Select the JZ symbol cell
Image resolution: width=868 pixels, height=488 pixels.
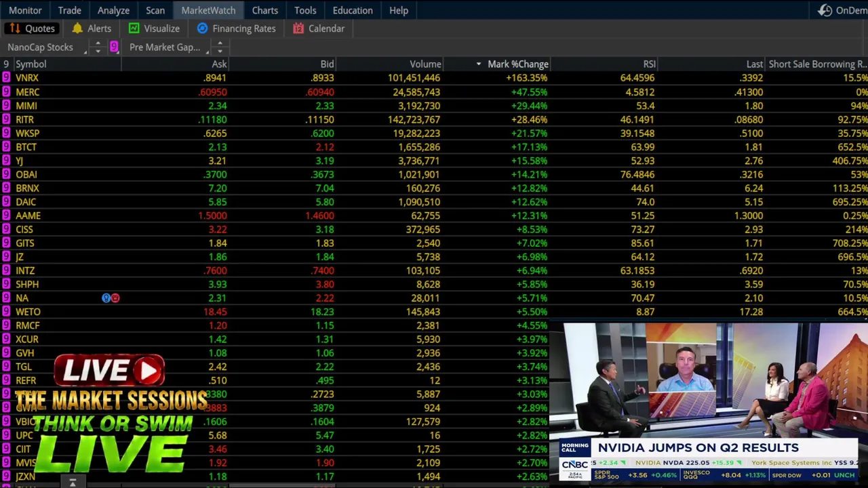[20, 257]
